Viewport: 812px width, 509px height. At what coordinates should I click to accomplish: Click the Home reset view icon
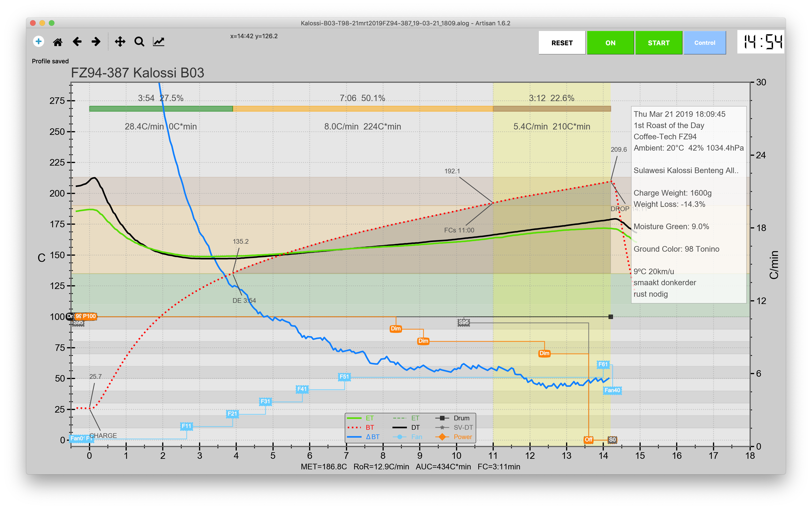(x=57, y=42)
